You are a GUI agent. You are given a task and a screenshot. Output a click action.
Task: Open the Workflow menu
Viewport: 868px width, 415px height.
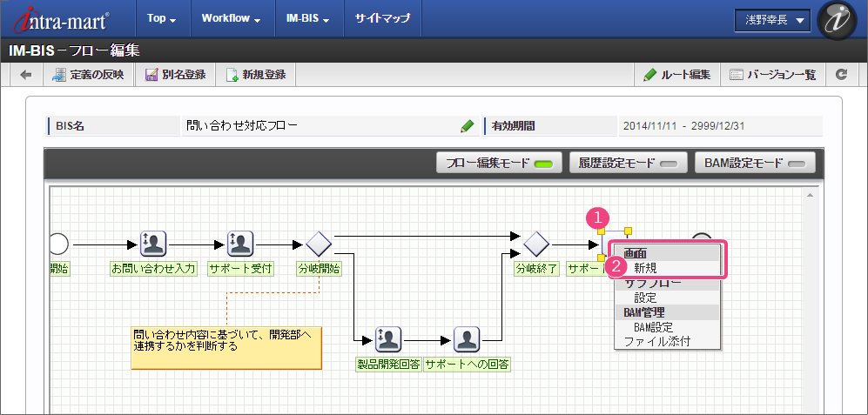click(231, 19)
